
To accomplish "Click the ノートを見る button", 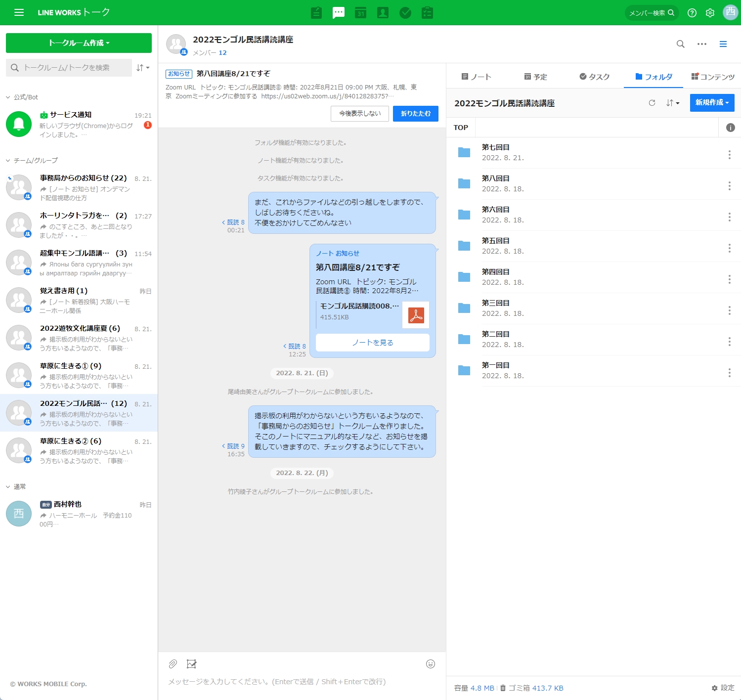I will (x=372, y=343).
